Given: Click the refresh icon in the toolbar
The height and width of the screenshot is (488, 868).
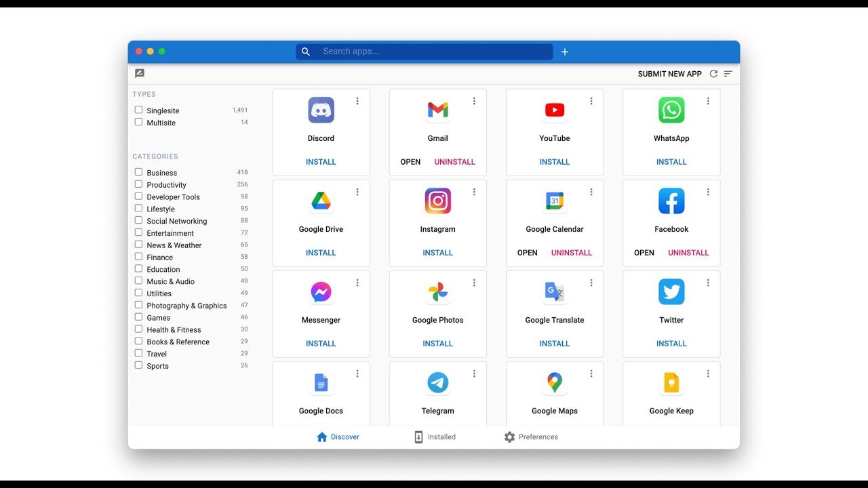Looking at the screenshot, I should (713, 74).
